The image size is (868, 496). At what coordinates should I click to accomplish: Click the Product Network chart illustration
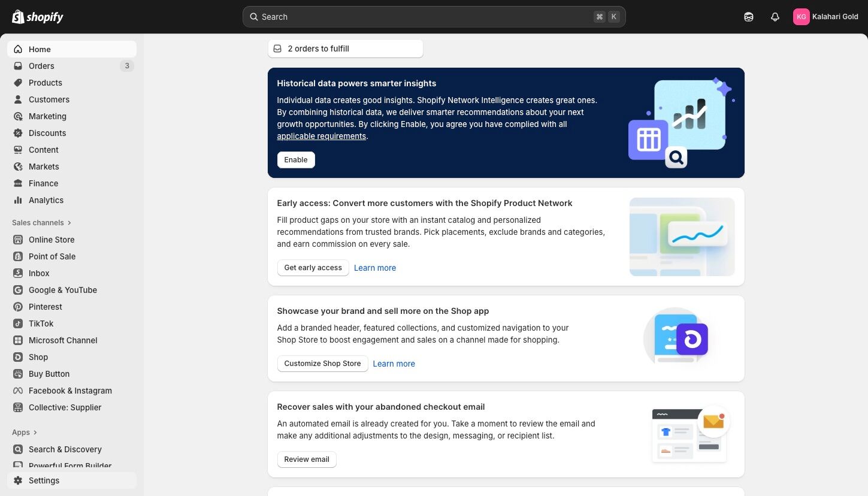click(682, 237)
